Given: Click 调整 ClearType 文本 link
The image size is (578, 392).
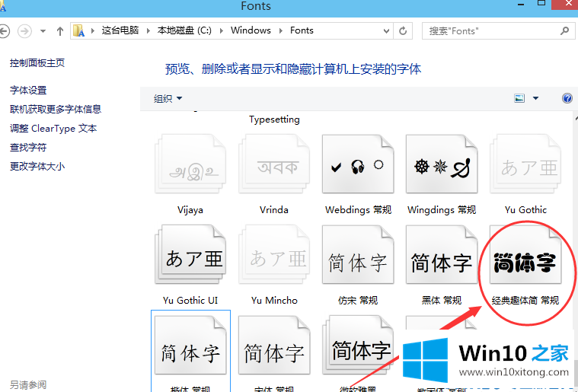Looking at the screenshot, I should pos(53,129).
